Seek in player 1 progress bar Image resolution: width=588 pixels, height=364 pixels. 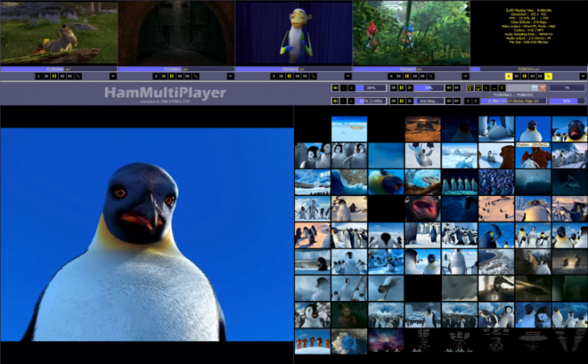tap(59, 69)
